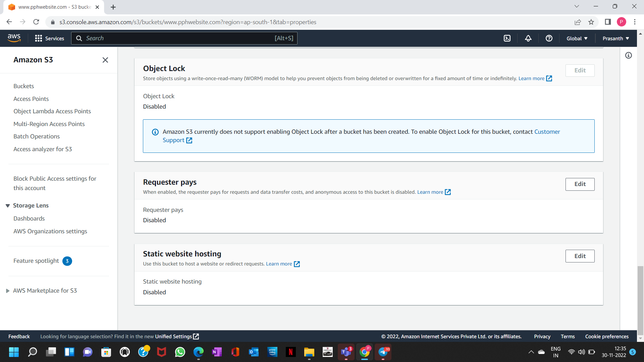This screenshot has height=362, width=644.
Task: Open Requester pays Learn more link
Action: [434, 192]
